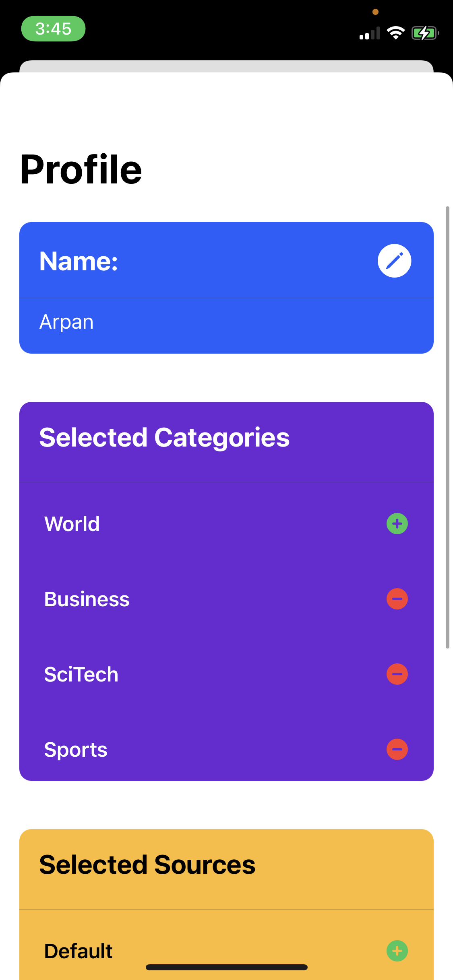Viewport: 453px width, 980px height.
Task: Select the World category row label
Action: click(x=72, y=524)
